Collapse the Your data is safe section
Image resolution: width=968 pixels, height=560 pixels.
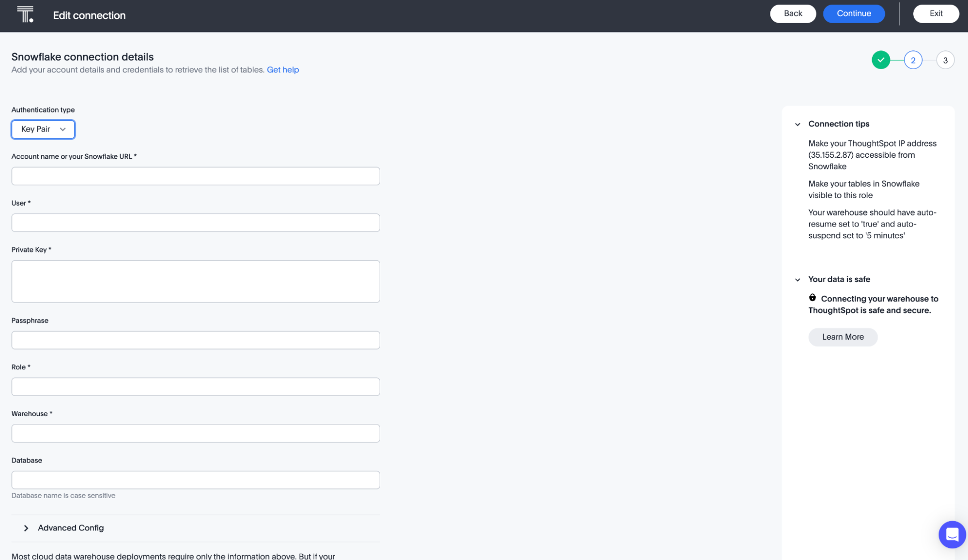pos(798,279)
